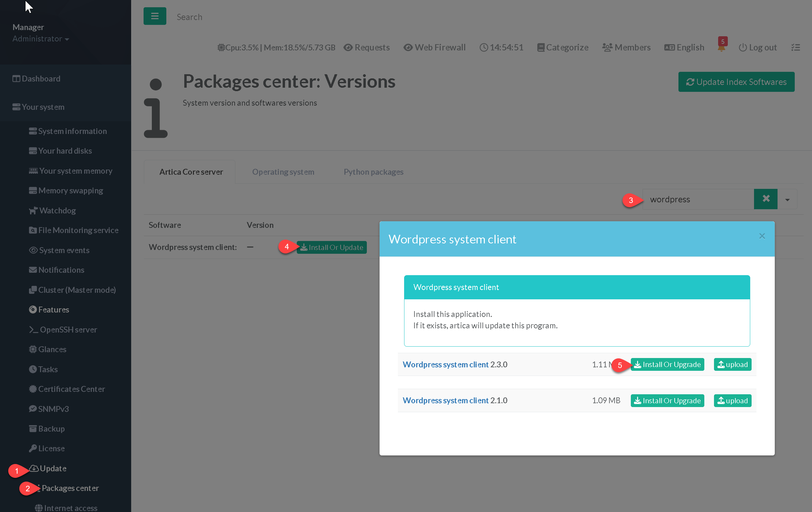Switch to the Operating system tab
Viewport: 812px width, 512px height.
283,172
